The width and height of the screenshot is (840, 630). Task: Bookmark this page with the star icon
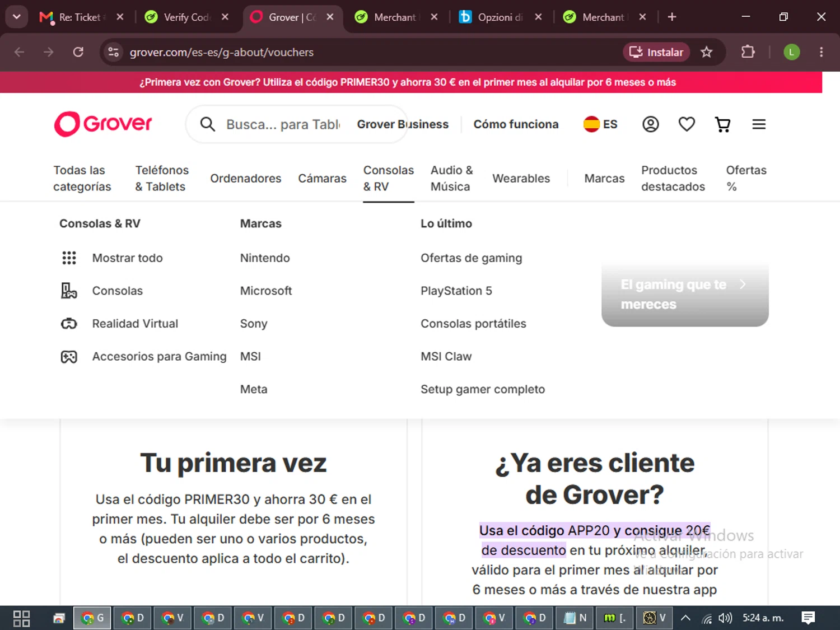707,52
